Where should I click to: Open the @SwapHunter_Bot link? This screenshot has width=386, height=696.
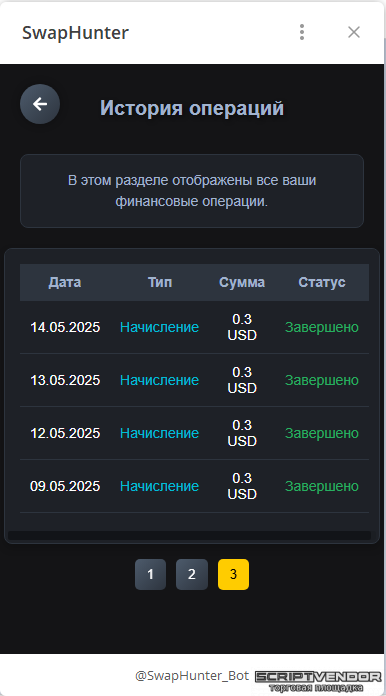pos(192,676)
